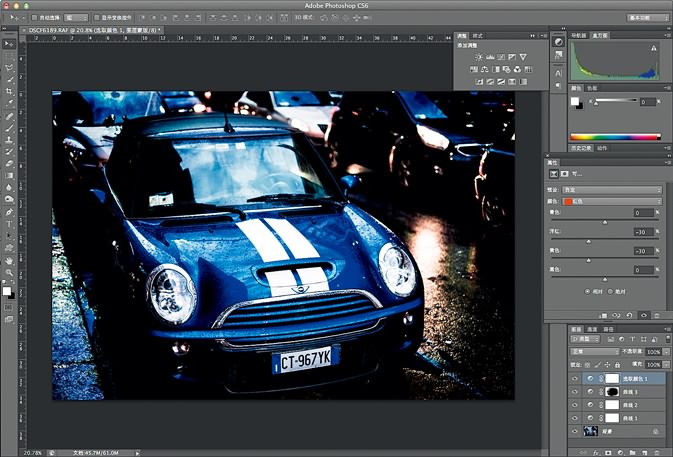673x457 pixels.
Task: Click the fx layer style icon
Action: coord(596,453)
